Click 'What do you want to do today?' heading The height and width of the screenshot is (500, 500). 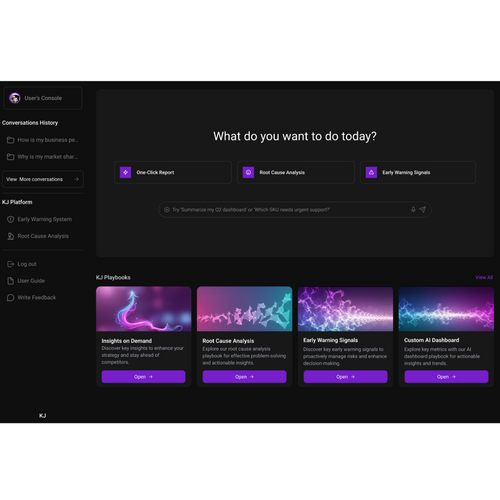coord(295,136)
